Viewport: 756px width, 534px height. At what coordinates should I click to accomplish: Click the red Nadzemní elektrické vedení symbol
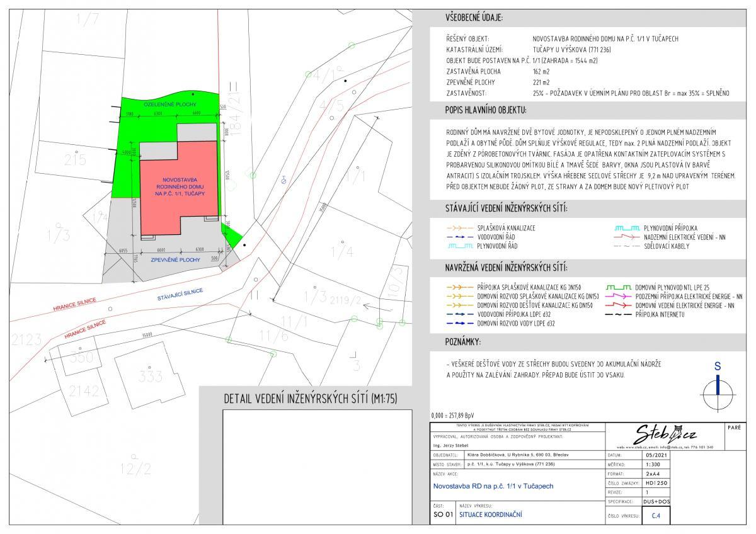click(625, 237)
